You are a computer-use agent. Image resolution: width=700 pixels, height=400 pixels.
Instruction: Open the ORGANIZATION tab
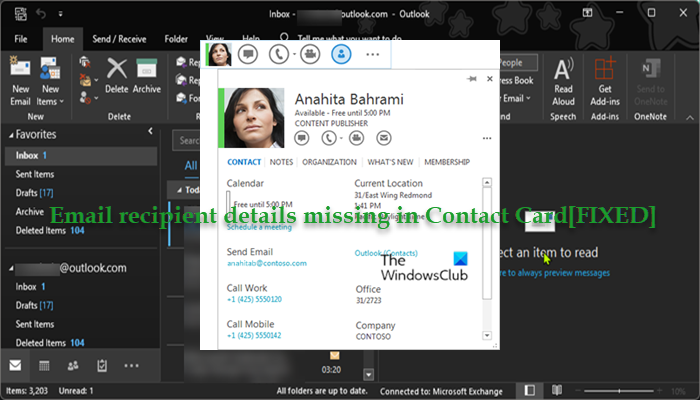click(329, 162)
